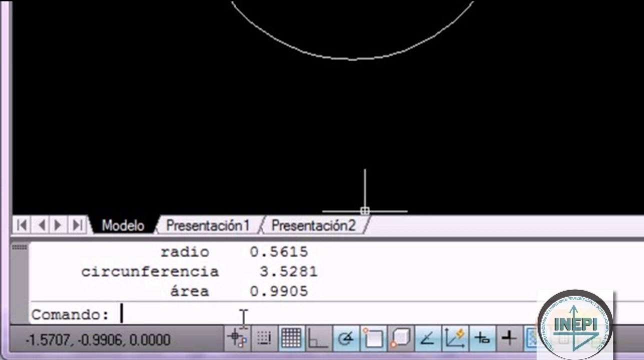Toggle 3D Object Snap icon
Screen dimensions: 644x360
coord(400,339)
